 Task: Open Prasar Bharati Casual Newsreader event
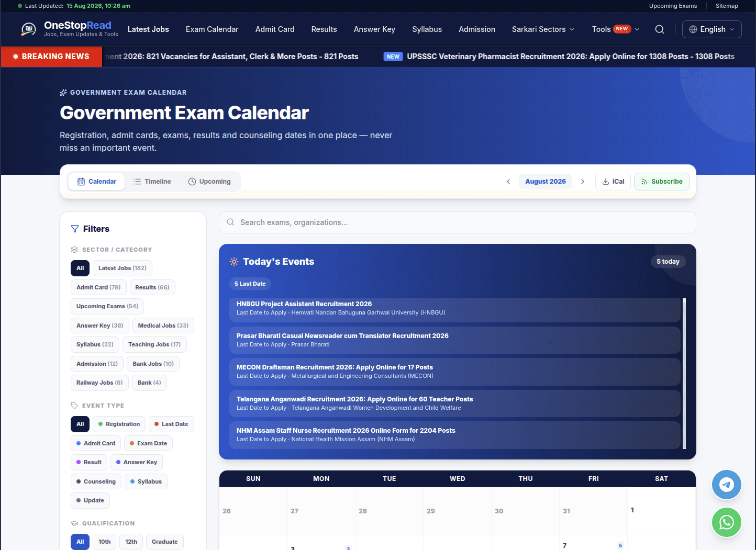455,340
